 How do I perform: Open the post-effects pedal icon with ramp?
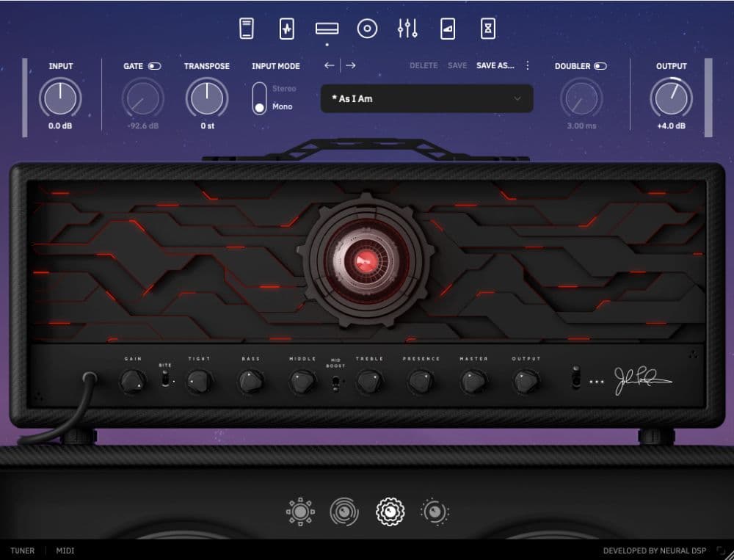(448, 29)
